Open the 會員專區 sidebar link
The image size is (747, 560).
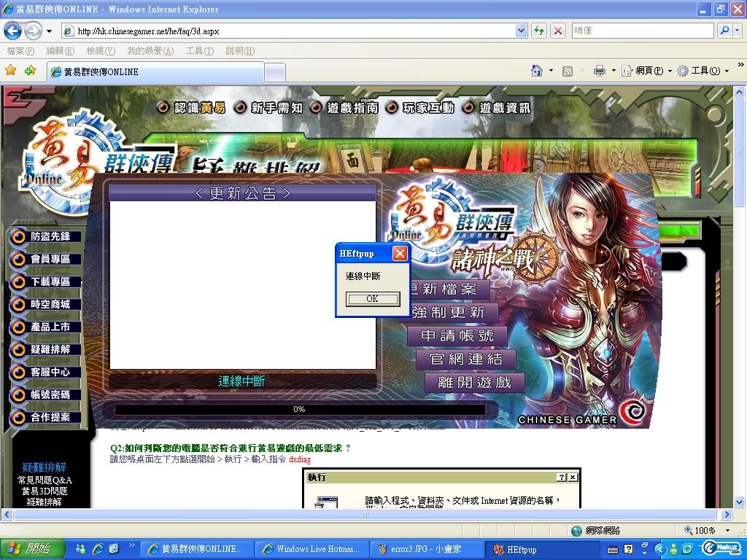[45, 259]
